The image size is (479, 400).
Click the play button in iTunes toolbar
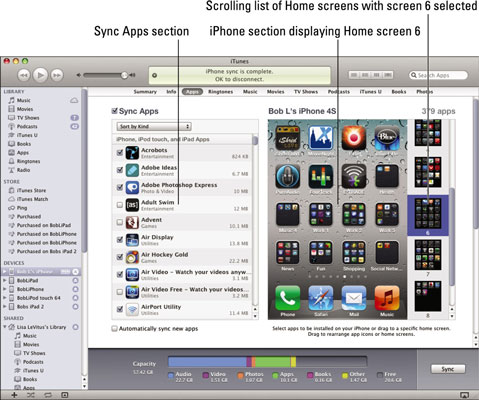point(40,75)
